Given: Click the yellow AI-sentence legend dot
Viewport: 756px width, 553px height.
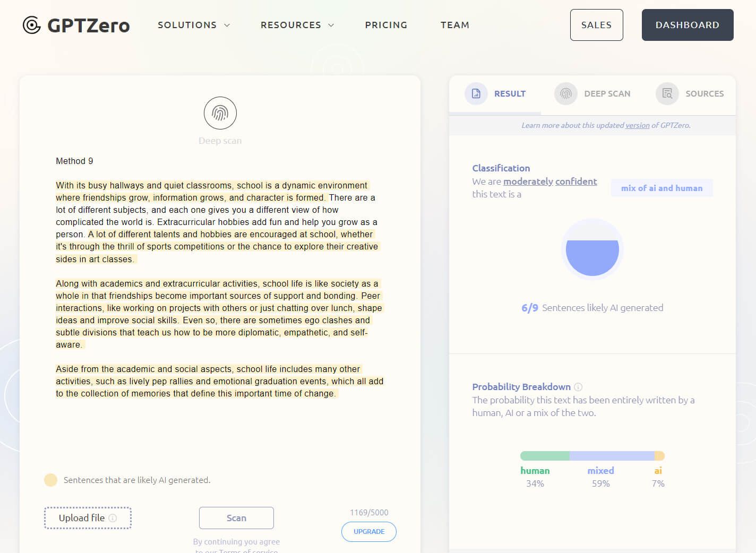Looking at the screenshot, I should 50,480.
